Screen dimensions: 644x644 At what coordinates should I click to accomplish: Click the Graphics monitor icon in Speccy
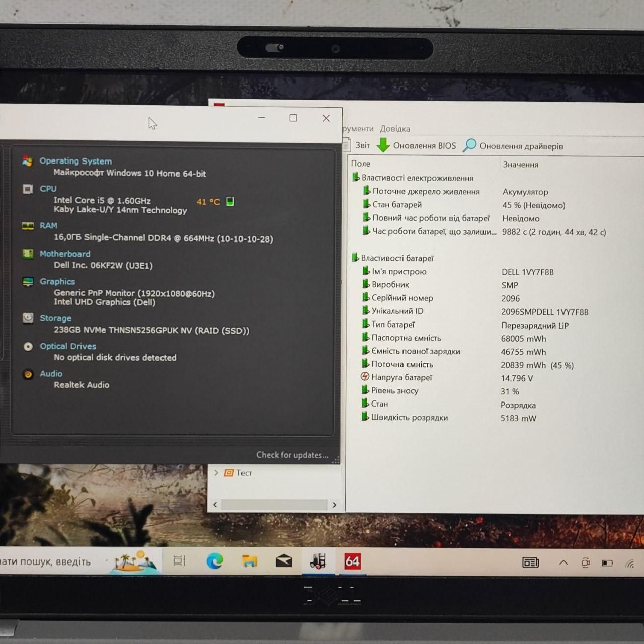28,282
